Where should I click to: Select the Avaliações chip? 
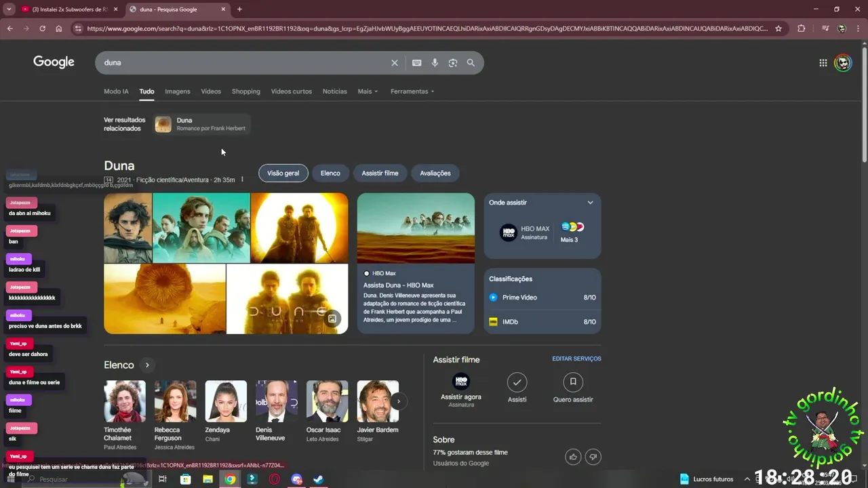[x=435, y=174]
